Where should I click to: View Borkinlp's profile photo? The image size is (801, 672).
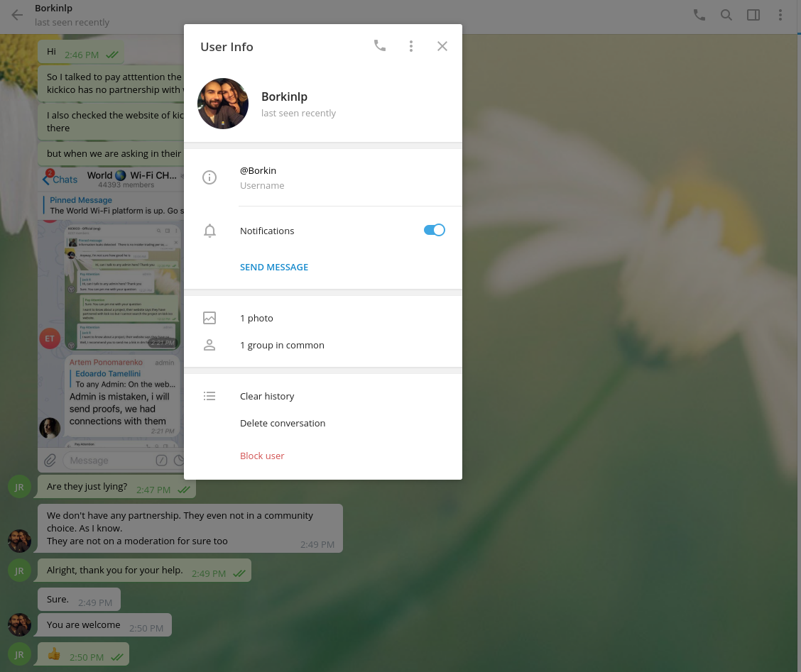coord(223,104)
